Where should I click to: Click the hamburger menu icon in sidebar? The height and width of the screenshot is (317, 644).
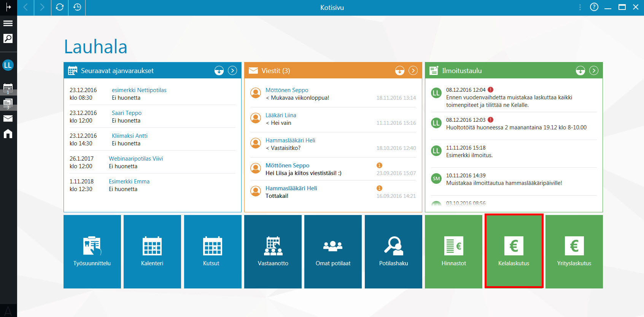click(x=8, y=23)
